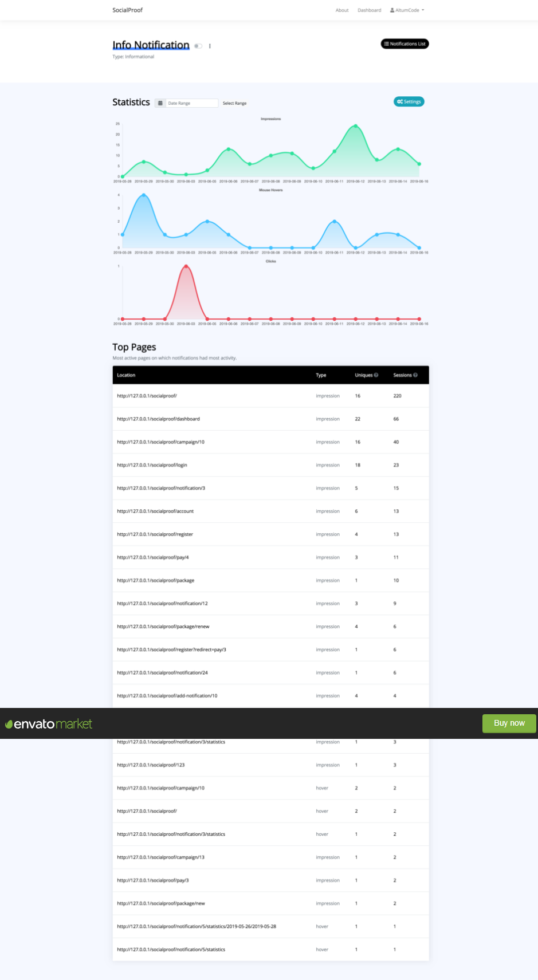Click the highest blue Mouse Hovers point

[144, 195]
